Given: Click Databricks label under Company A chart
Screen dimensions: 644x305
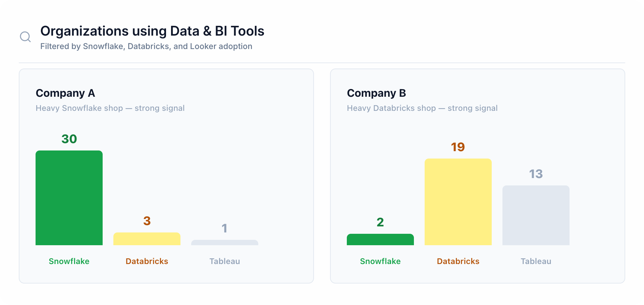Looking at the screenshot, I should click(x=147, y=261).
